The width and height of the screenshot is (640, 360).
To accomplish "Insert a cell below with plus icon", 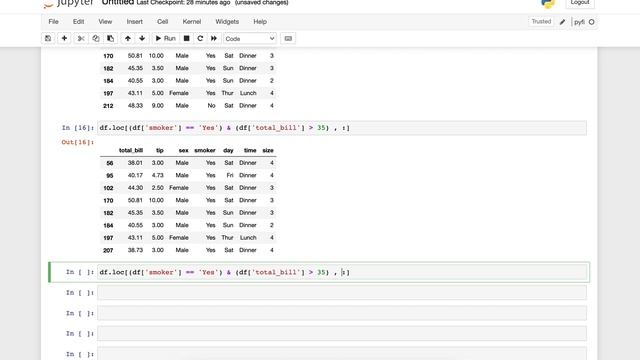I will point(64,38).
